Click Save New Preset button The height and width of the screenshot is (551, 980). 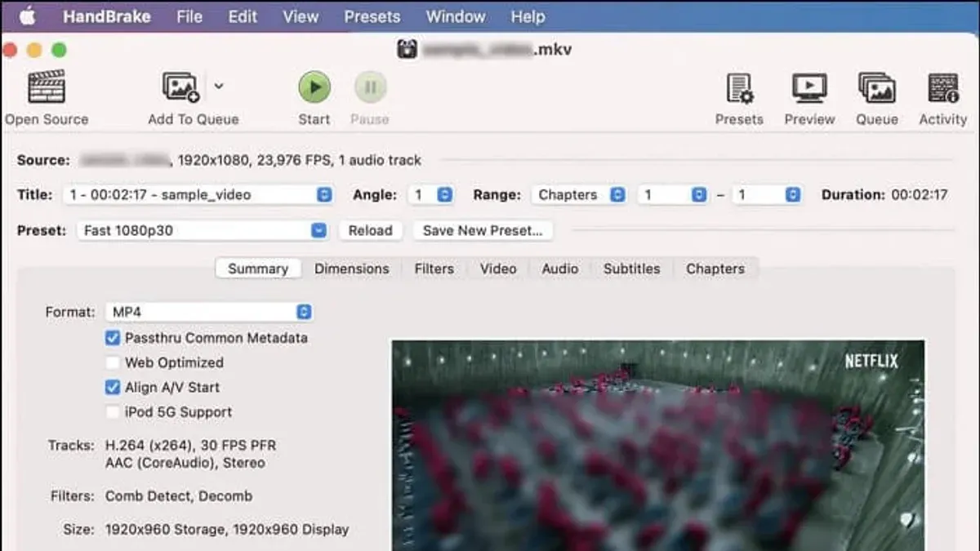[x=483, y=231]
